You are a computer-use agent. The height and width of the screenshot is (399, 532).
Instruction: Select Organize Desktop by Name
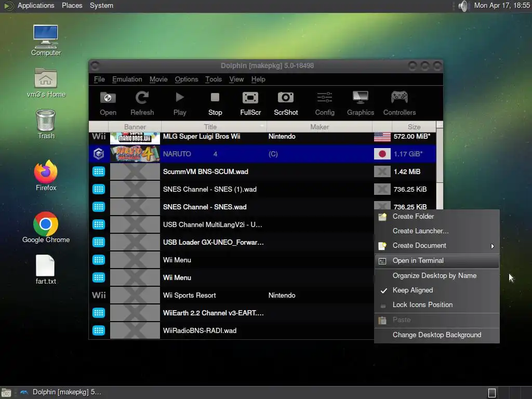click(x=436, y=275)
